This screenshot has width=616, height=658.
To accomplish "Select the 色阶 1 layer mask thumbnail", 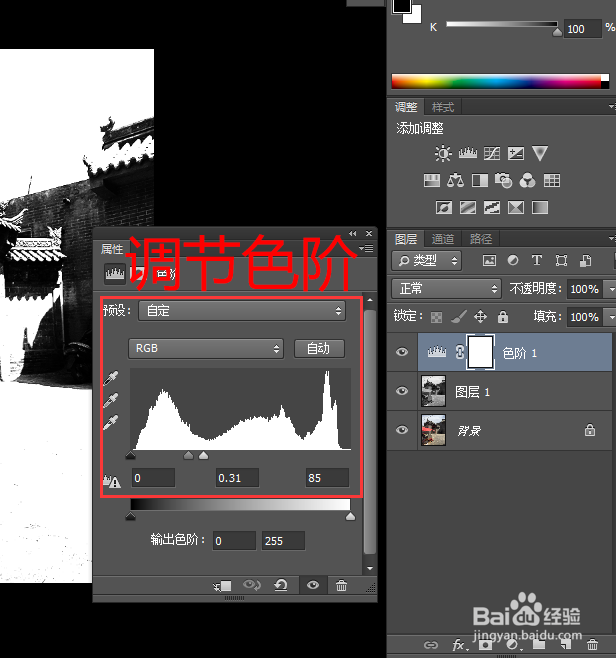I will 480,352.
